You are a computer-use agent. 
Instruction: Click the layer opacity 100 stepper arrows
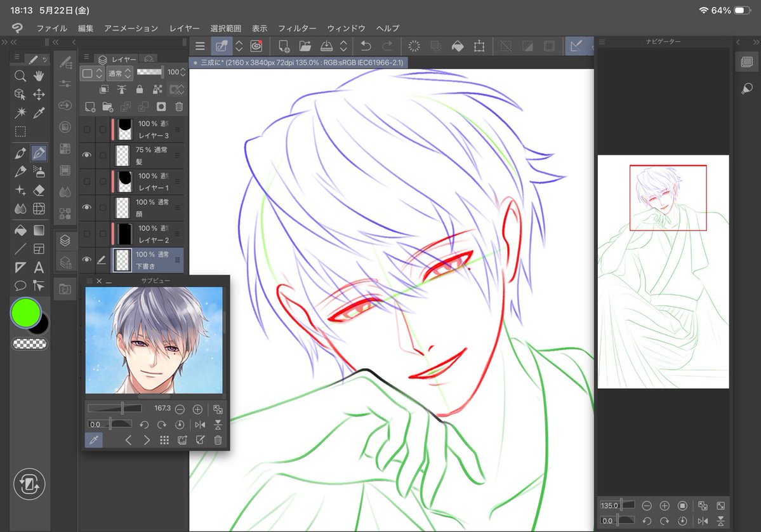pos(183,72)
